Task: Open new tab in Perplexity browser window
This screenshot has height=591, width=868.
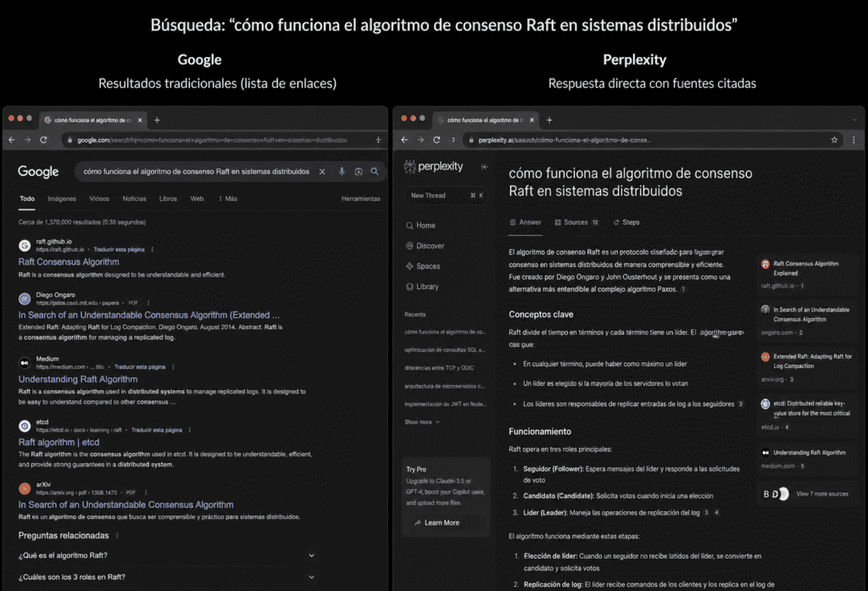Action: coord(549,120)
